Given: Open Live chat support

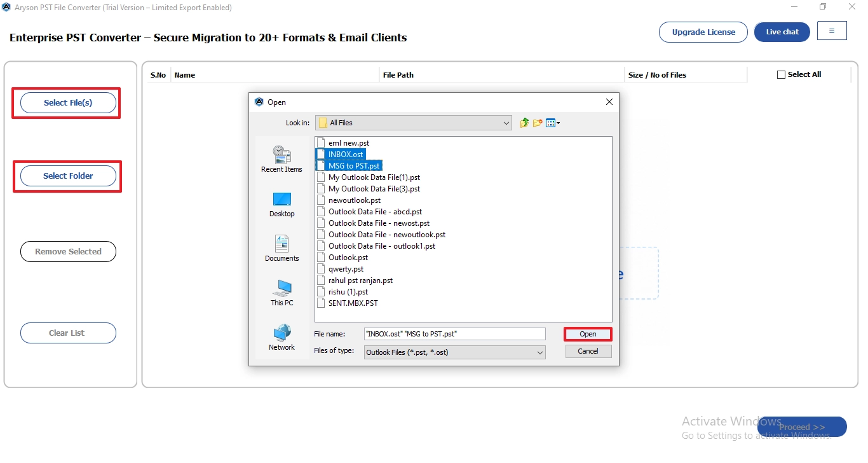Looking at the screenshot, I should (782, 32).
